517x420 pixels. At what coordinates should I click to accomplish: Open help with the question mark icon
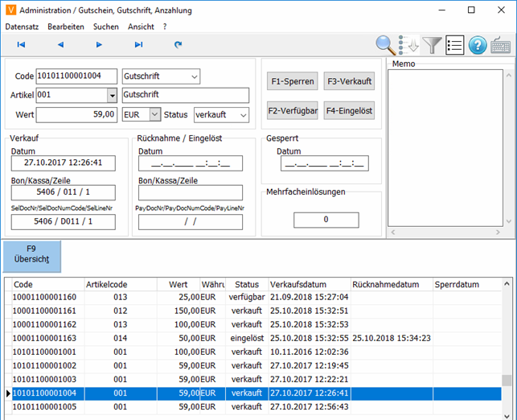click(x=478, y=45)
